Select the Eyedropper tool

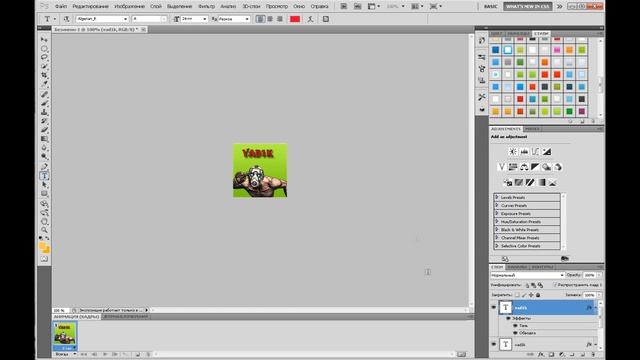tap(44, 84)
